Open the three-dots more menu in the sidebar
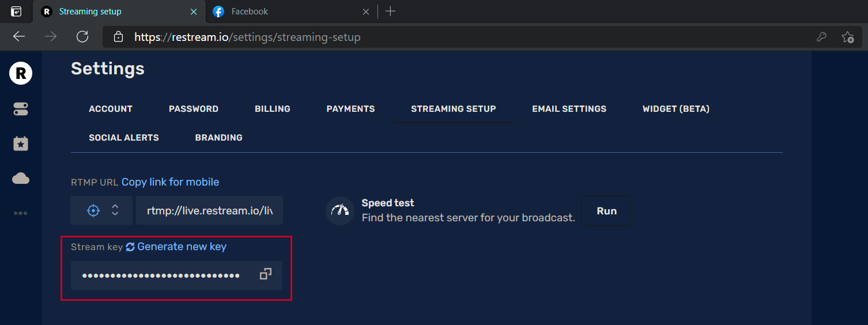The width and height of the screenshot is (868, 325). point(21,213)
